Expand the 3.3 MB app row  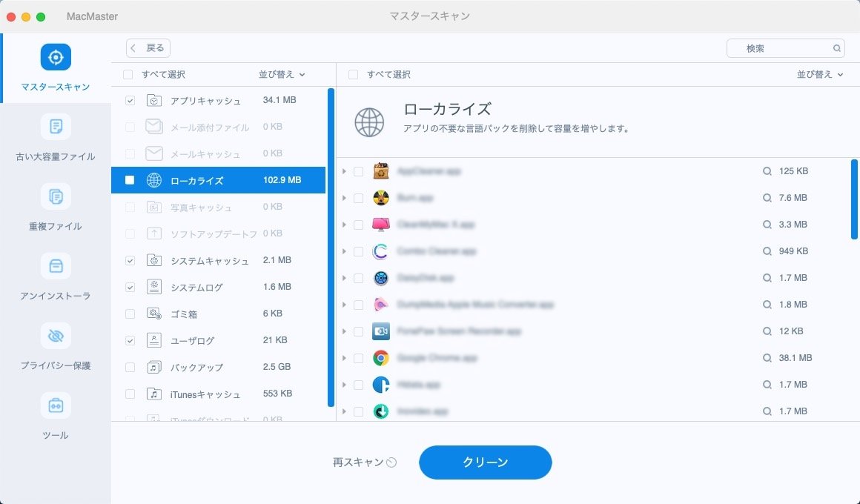[x=344, y=225]
